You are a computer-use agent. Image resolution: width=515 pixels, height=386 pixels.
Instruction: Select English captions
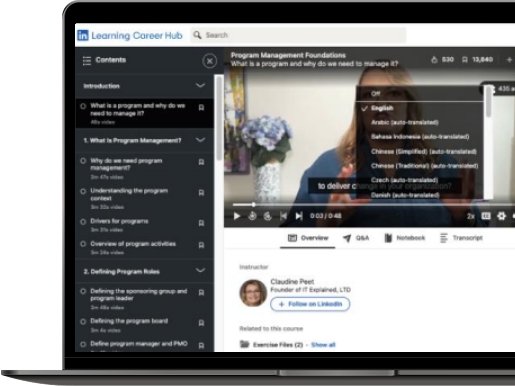pos(382,108)
